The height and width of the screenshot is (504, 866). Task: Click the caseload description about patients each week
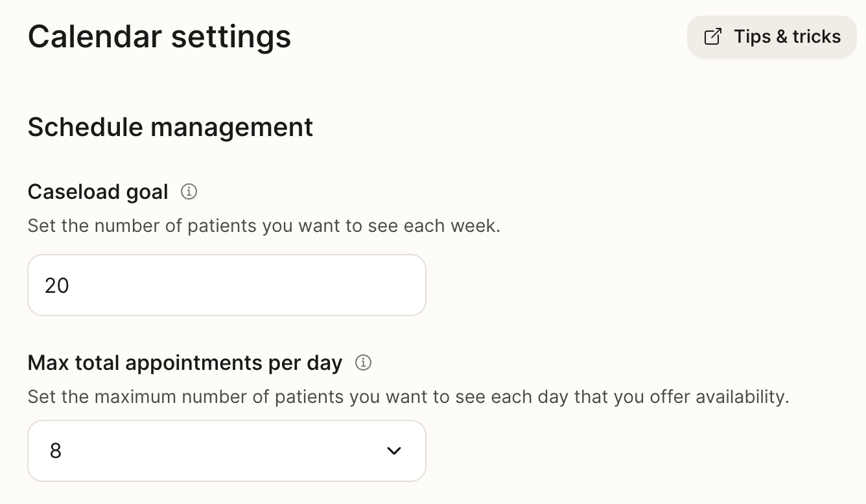(x=264, y=226)
